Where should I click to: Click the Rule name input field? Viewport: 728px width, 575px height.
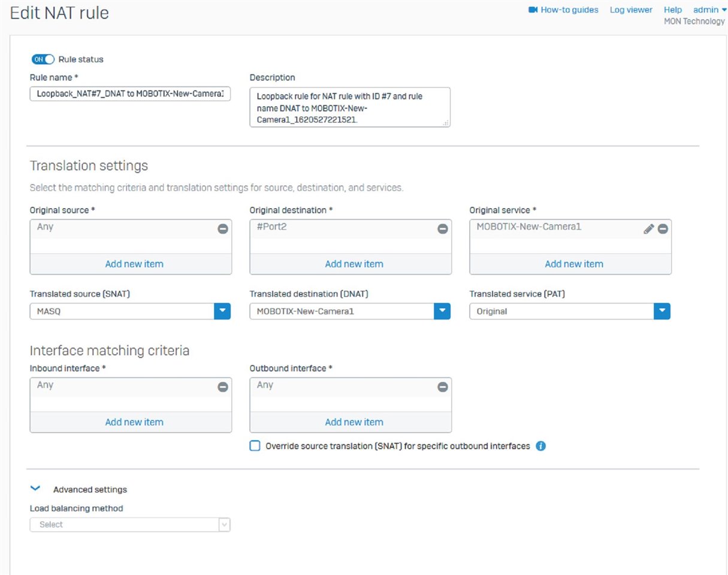click(130, 94)
